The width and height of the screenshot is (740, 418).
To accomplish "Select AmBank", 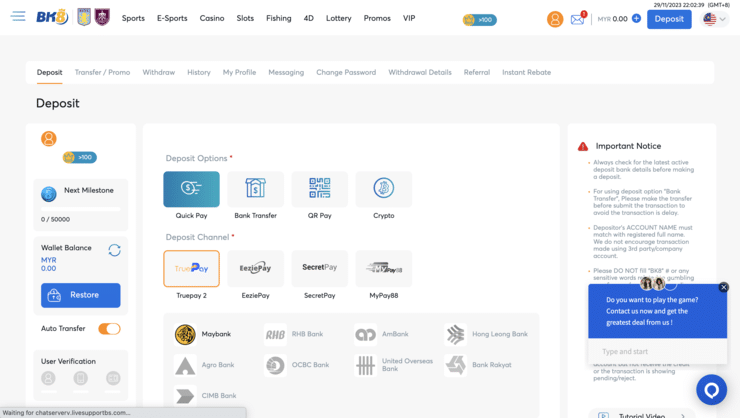I will pyautogui.click(x=381, y=334).
